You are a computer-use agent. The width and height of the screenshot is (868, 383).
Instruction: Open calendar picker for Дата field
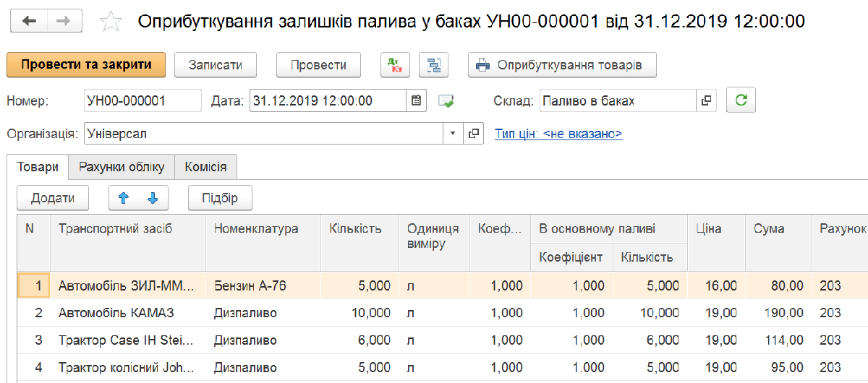[x=416, y=101]
